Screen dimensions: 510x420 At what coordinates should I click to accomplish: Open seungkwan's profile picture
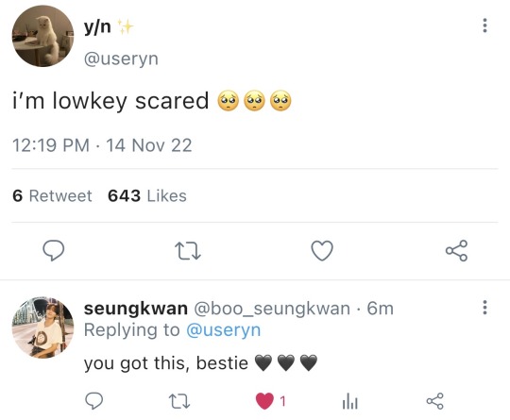click(42, 328)
